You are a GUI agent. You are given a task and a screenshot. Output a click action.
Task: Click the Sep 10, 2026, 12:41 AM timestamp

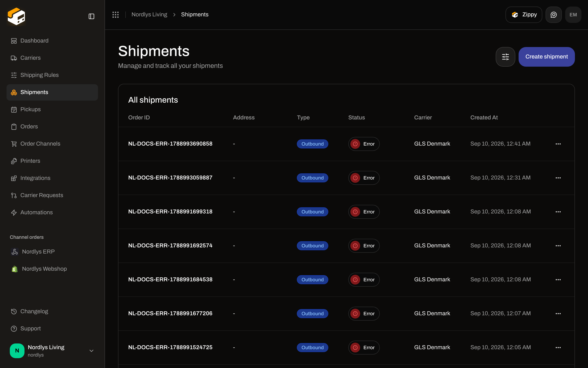[x=500, y=144]
